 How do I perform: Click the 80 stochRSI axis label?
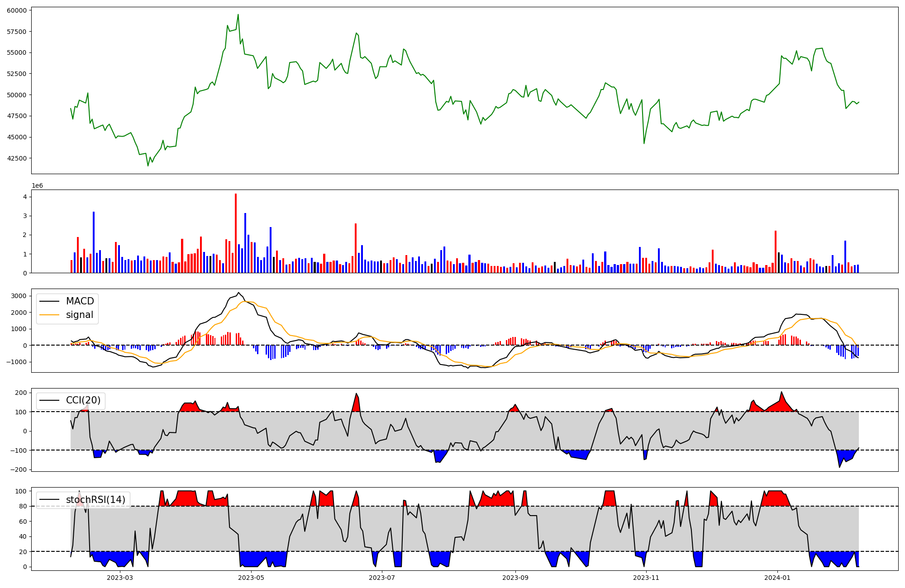pos(23,506)
